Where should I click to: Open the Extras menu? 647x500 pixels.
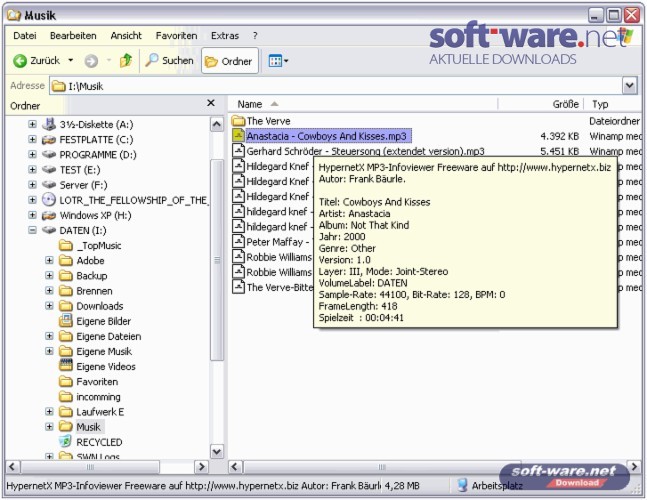pyautogui.click(x=225, y=36)
